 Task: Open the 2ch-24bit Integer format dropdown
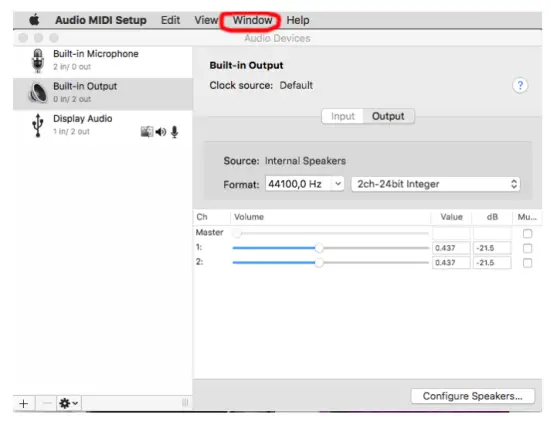(x=436, y=184)
